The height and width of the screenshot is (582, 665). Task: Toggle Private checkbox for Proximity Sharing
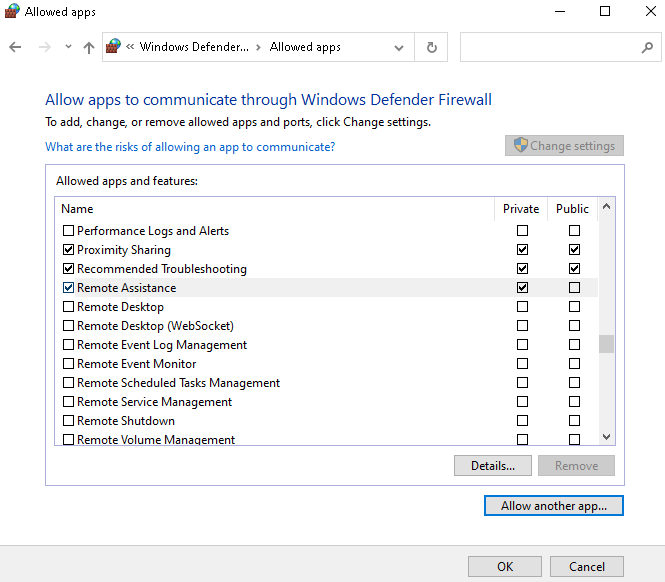pos(522,249)
